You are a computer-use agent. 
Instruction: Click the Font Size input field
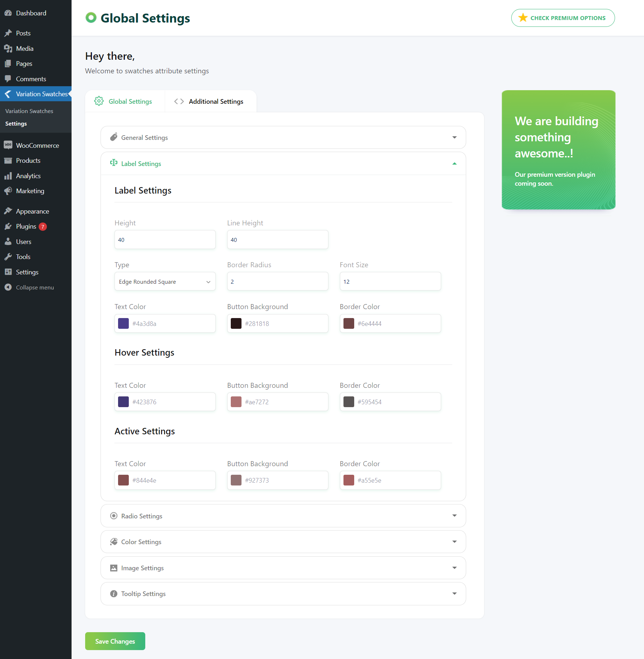[x=390, y=282]
